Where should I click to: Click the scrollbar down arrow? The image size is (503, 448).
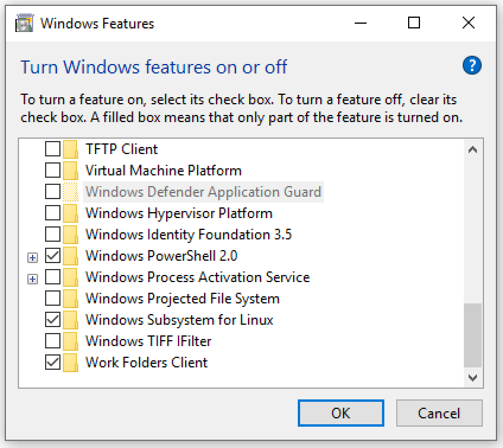[x=473, y=378]
